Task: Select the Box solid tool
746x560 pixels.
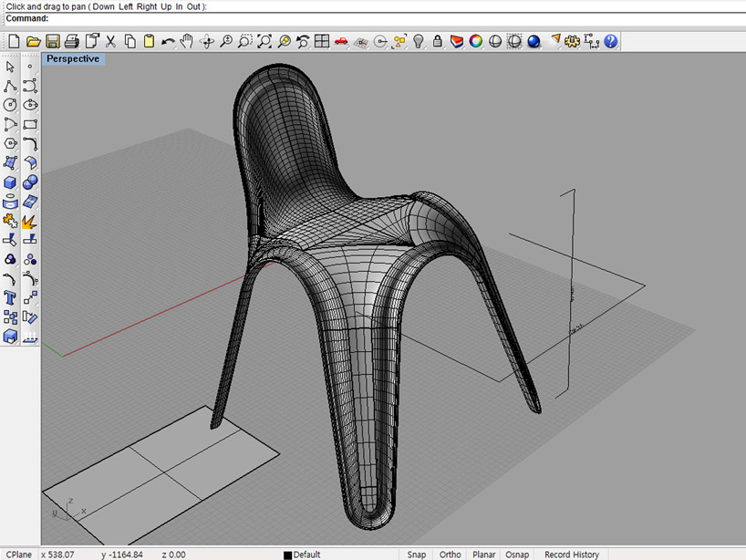Action: (10, 182)
